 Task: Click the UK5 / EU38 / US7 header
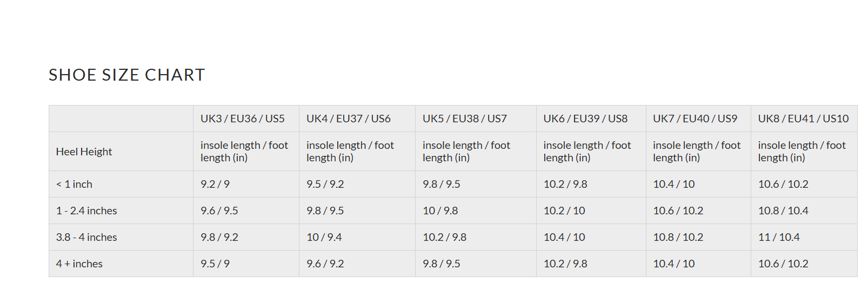tap(464, 119)
